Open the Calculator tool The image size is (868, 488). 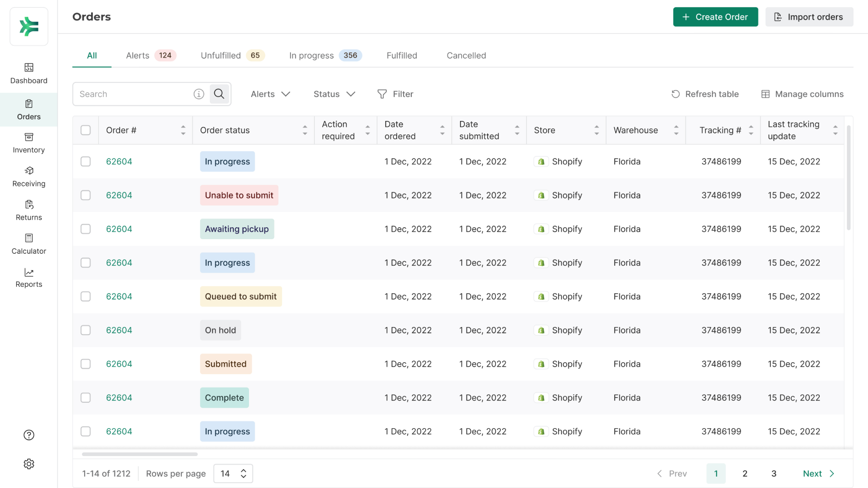click(x=29, y=244)
